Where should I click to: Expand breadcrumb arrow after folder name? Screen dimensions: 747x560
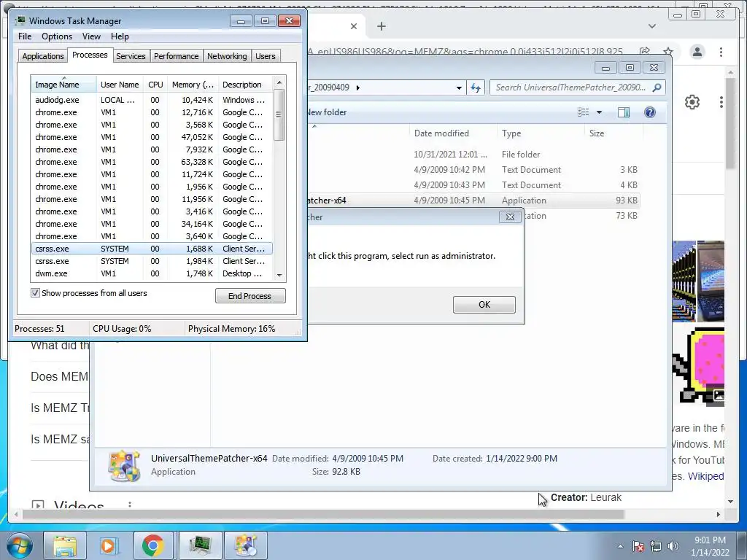pyautogui.click(x=357, y=87)
